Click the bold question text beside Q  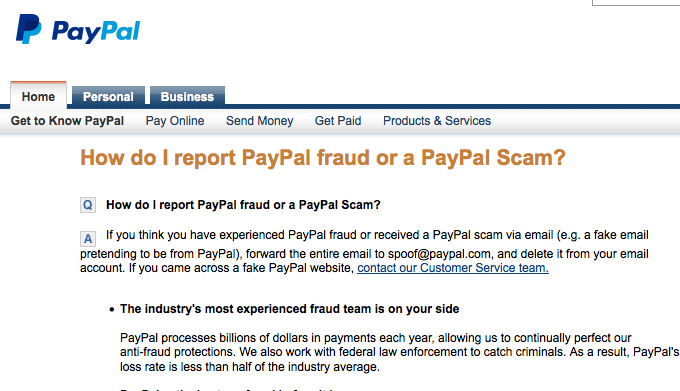coord(243,205)
